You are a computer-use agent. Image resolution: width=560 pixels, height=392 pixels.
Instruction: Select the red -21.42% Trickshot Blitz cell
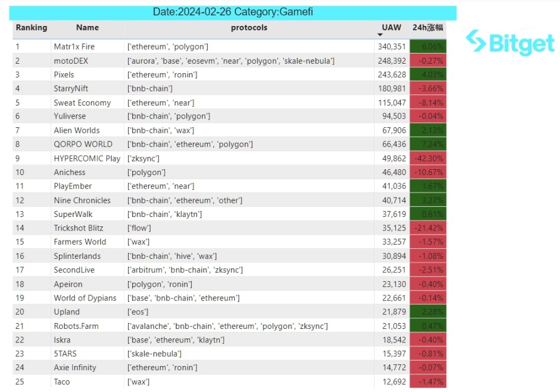pyautogui.click(x=428, y=228)
